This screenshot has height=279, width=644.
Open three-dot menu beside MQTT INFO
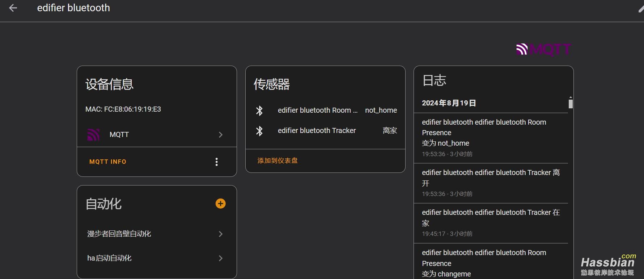pyautogui.click(x=216, y=162)
